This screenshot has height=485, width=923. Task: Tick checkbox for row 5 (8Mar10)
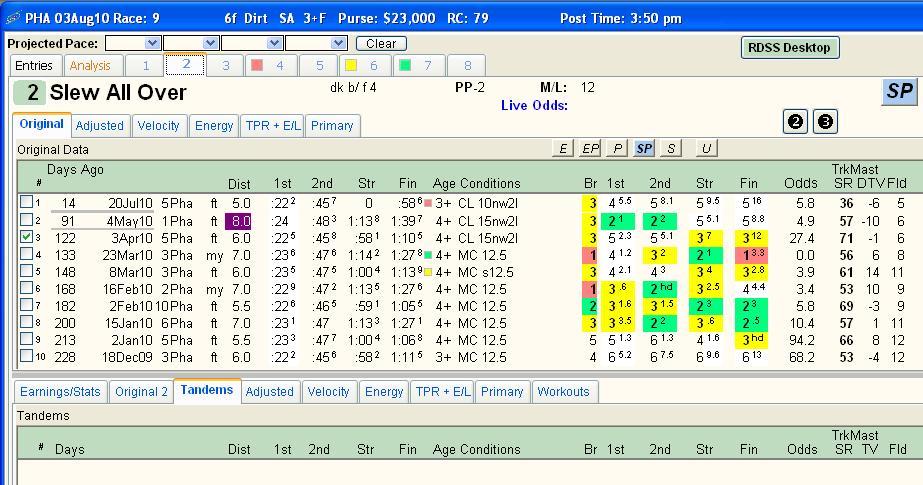(26, 271)
